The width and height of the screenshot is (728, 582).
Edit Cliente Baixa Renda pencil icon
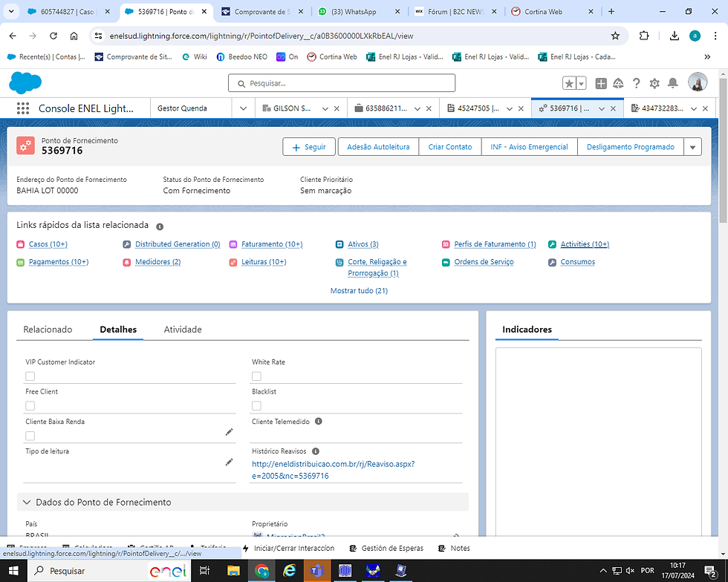pyautogui.click(x=229, y=432)
